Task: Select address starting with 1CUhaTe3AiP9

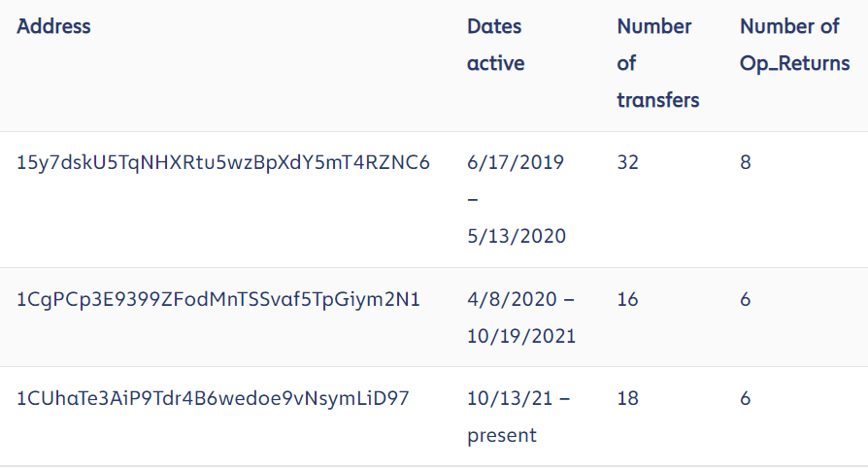Action: pos(214,399)
